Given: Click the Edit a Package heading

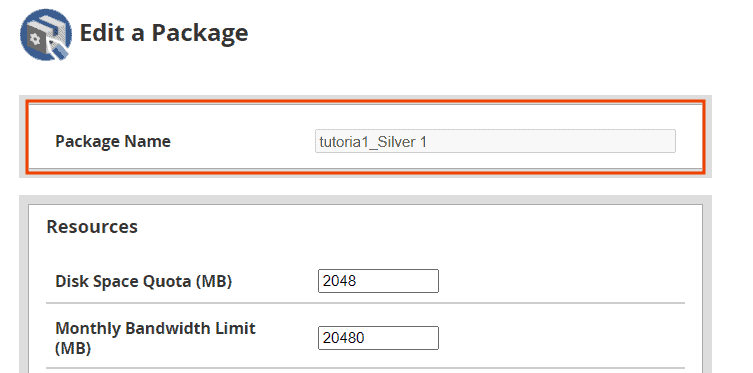Looking at the screenshot, I should point(164,33).
